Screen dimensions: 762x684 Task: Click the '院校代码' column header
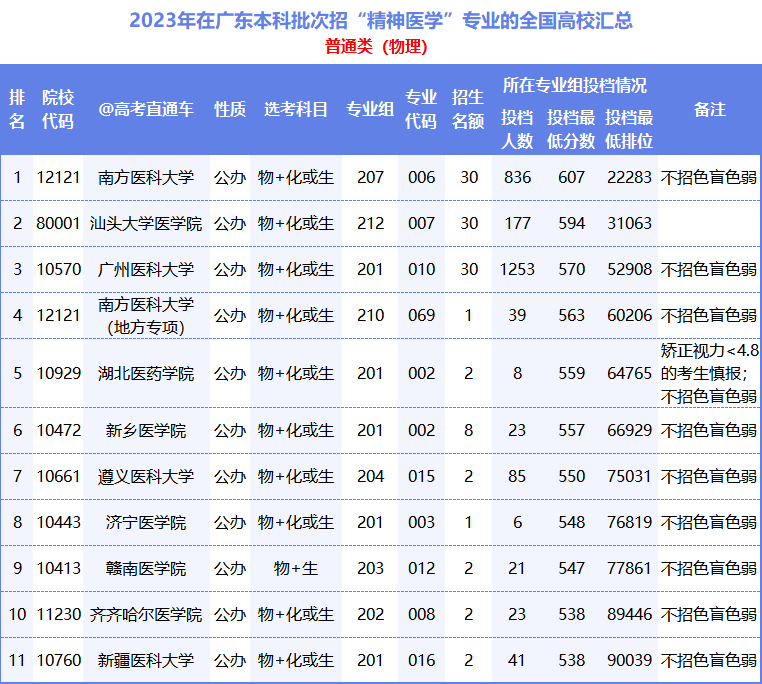pyautogui.click(x=58, y=109)
